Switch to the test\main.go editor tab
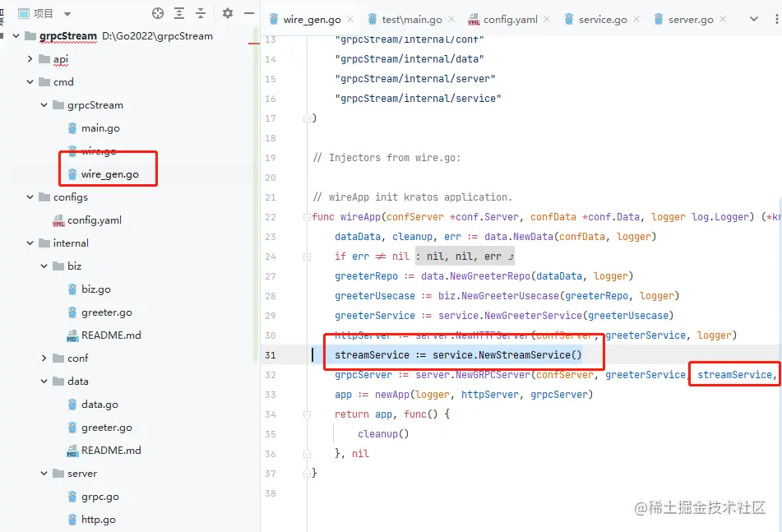Image resolution: width=782 pixels, height=532 pixels. (x=412, y=20)
